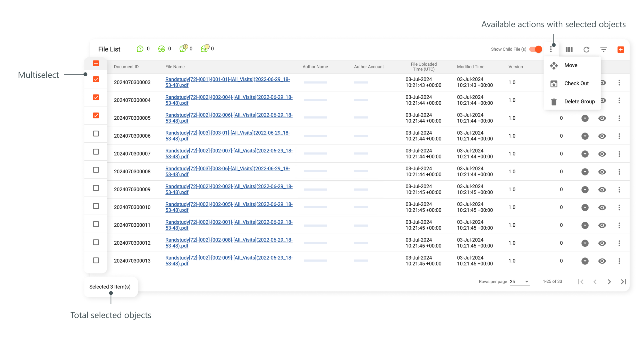
Task: Open row menu for document 2024070300006
Action: tap(619, 136)
